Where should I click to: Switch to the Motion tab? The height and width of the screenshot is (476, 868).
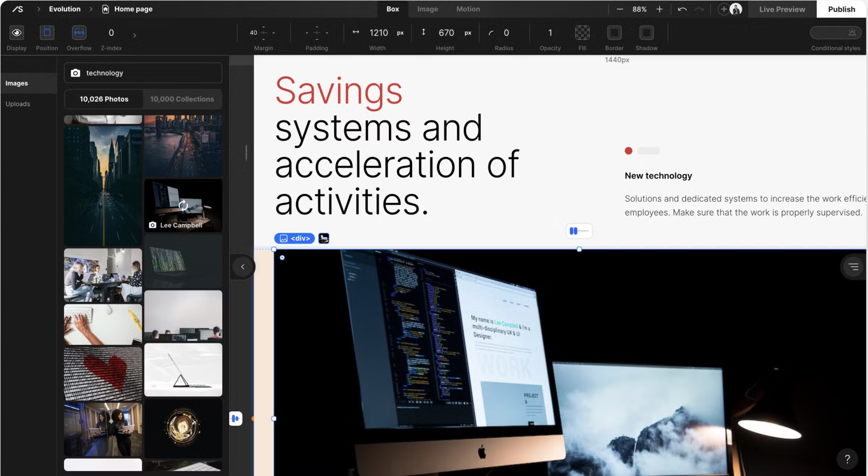468,9
